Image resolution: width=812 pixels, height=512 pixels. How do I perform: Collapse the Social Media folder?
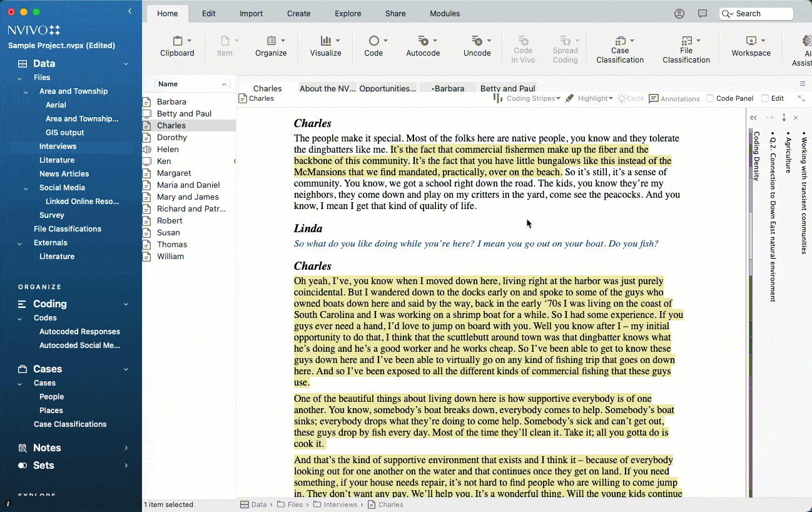click(26, 188)
